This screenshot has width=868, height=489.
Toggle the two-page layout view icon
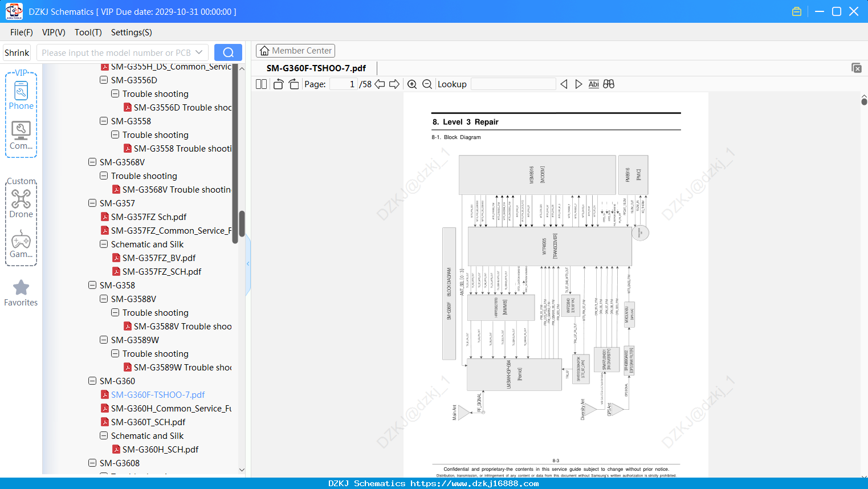[x=261, y=84]
